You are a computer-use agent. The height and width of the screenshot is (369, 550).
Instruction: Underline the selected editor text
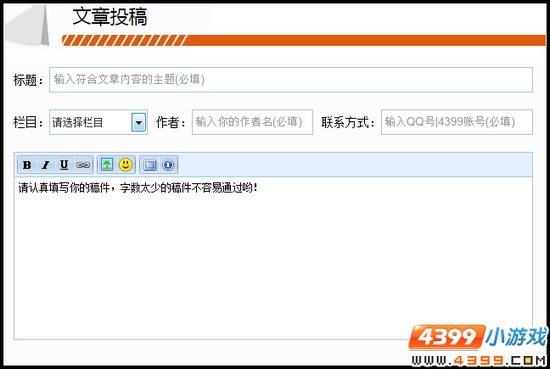coord(64,165)
